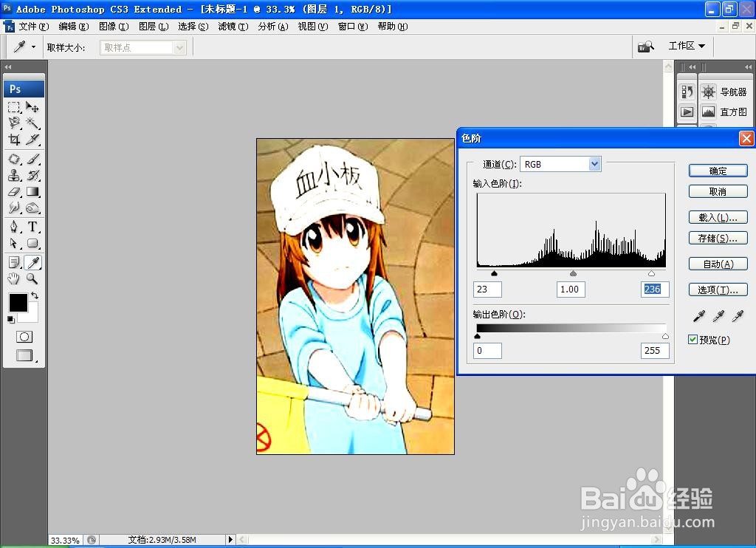Select the Eraser tool

click(15, 191)
